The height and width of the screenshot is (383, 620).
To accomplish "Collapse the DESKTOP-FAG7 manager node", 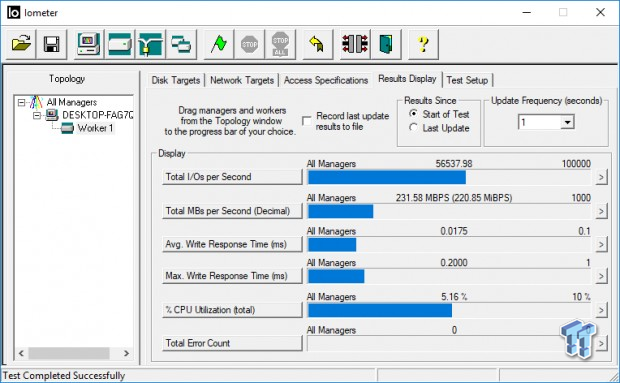I will point(37,115).
